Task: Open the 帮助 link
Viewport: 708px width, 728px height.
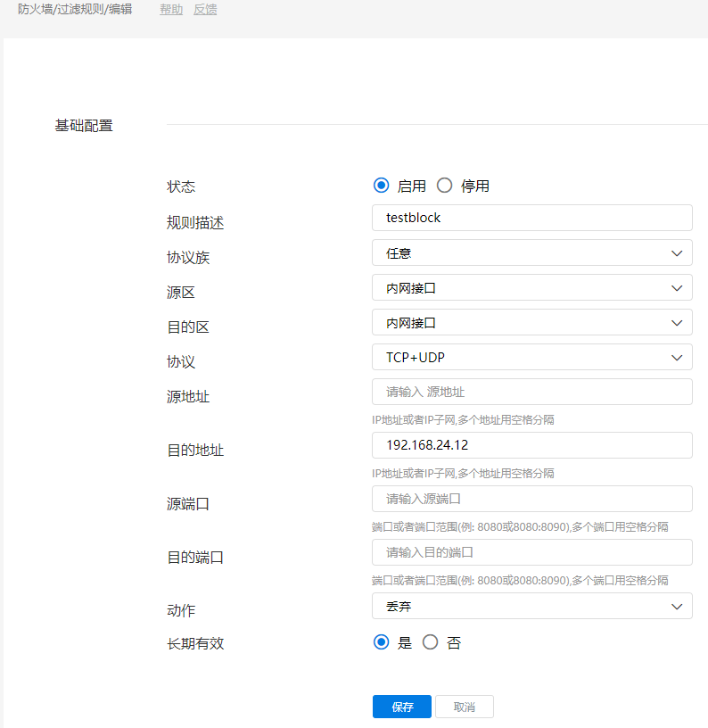Action: click(x=171, y=10)
